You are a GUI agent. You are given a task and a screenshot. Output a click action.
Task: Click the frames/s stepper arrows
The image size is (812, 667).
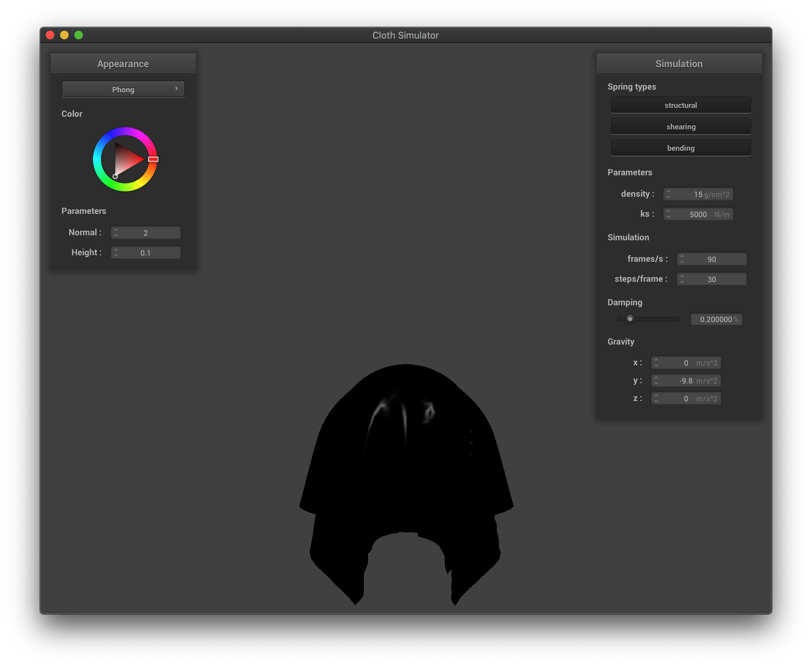(682, 259)
